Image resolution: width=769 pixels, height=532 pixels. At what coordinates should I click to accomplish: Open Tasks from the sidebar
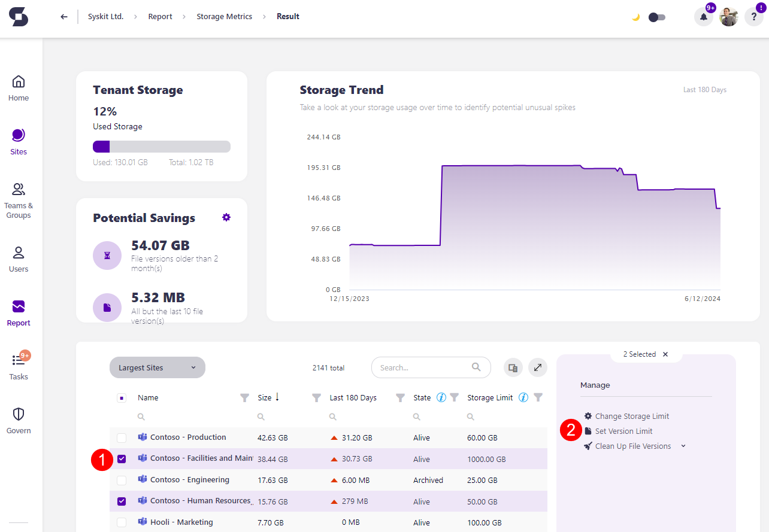pos(18,366)
